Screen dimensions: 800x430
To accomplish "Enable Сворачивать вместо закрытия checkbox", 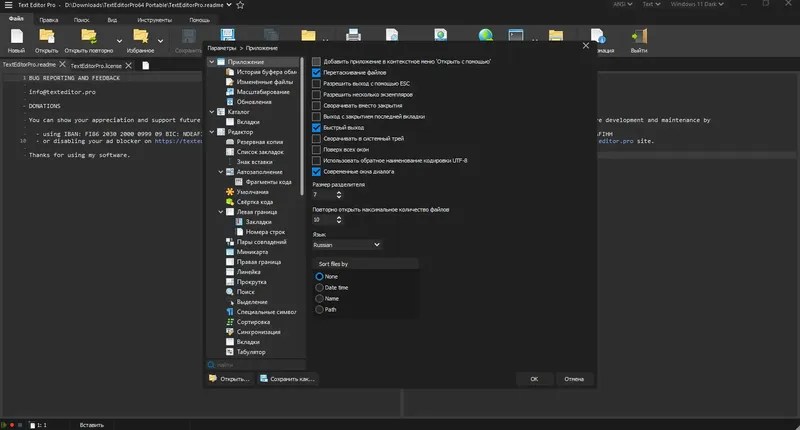I will (316, 106).
